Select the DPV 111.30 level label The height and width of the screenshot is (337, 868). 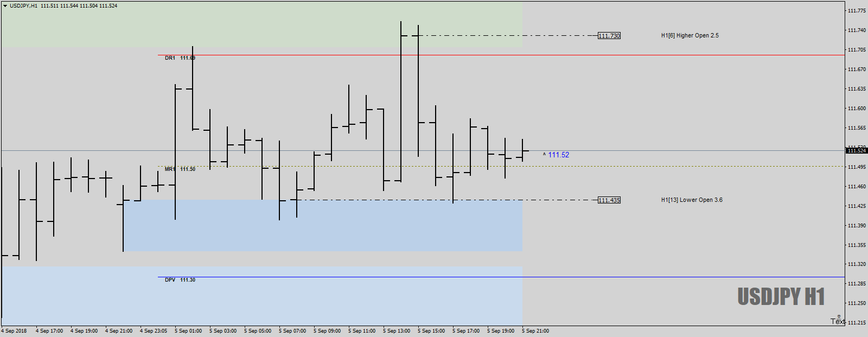point(180,280)
